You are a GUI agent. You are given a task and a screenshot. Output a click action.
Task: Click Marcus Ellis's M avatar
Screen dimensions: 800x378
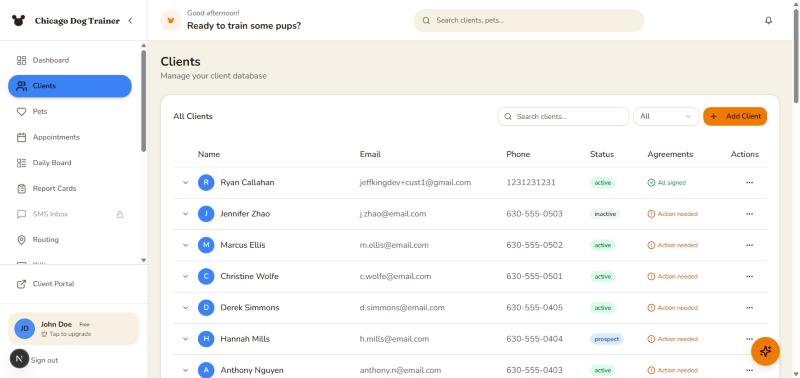[x=206, y=245]
